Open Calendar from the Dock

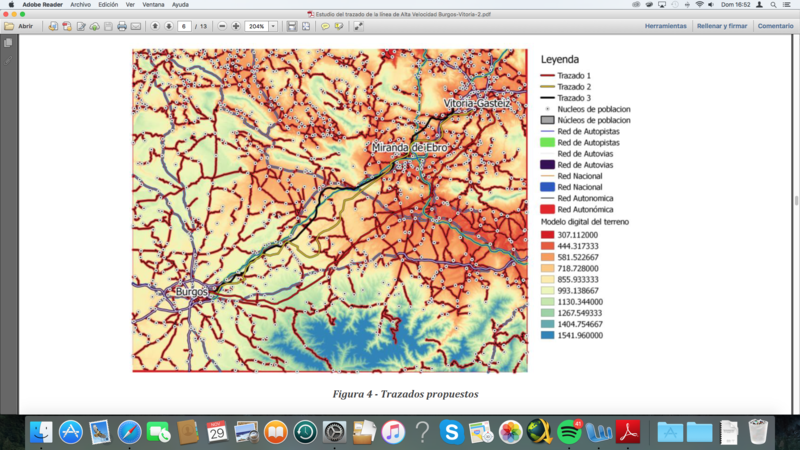(217, 432)
